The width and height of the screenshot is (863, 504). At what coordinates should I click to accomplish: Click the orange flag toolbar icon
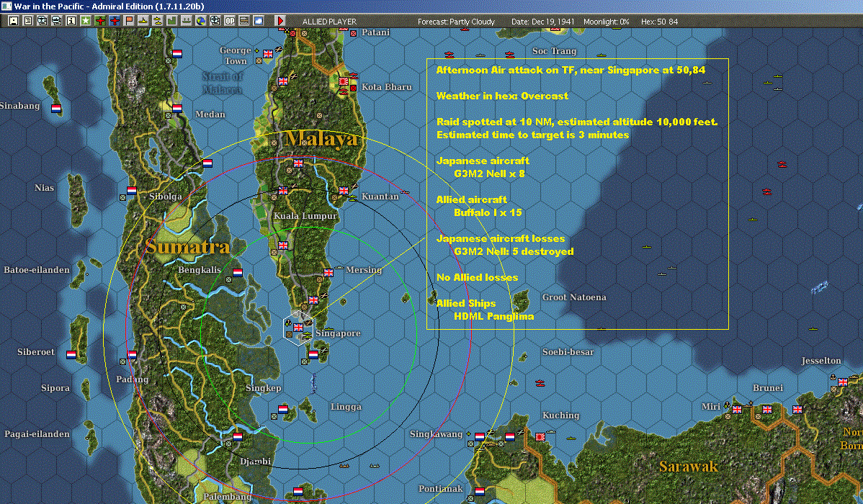(x=129, y=21)
